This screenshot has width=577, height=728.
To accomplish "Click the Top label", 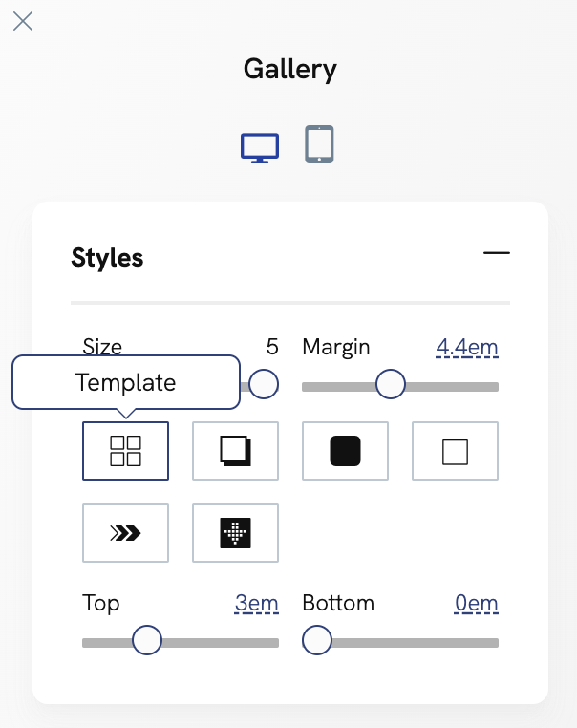I will 100,604.
